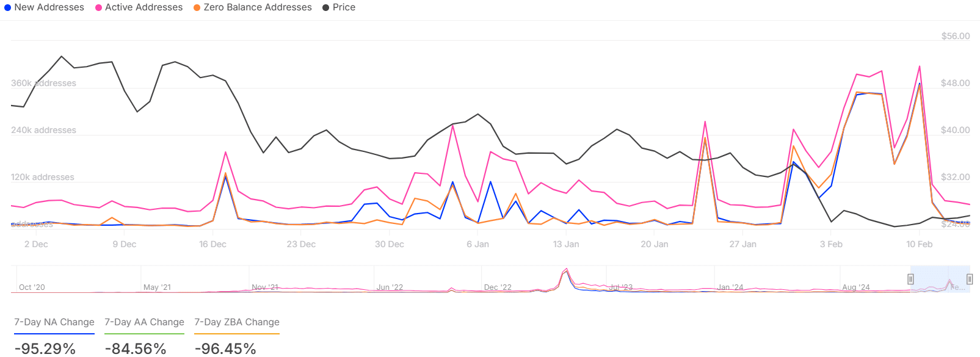Switch to the 7-Day AA Change tab

click(144, 322)
